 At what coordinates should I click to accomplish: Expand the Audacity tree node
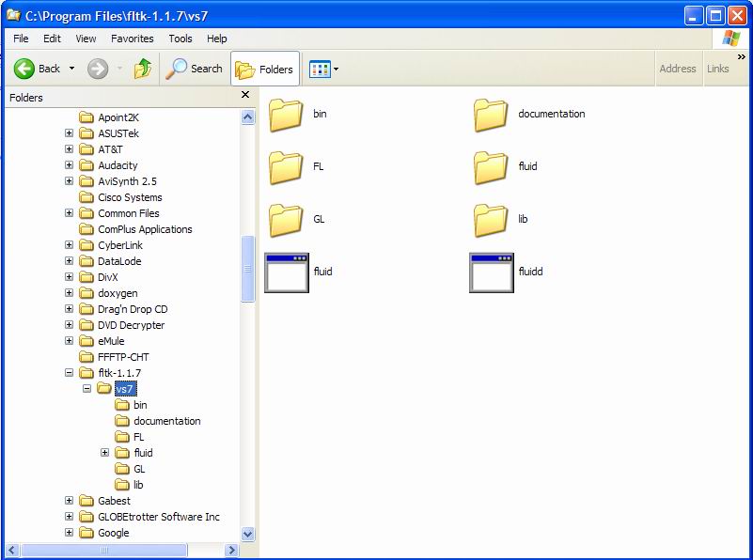(70, 164)
